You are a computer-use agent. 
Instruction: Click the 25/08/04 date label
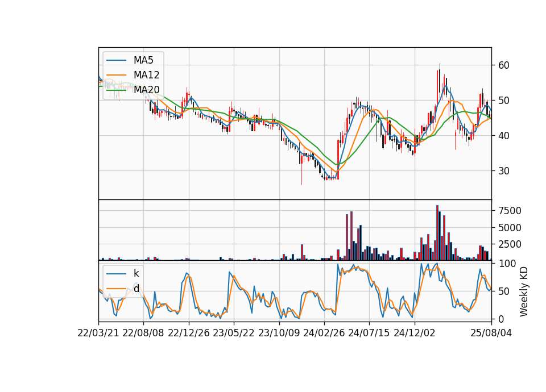491,333
